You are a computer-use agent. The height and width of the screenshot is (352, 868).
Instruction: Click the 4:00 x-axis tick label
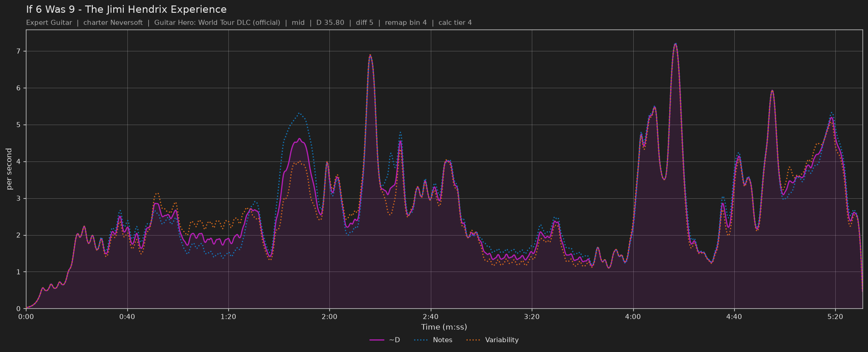pyautogui.click(x=633, y=317)
